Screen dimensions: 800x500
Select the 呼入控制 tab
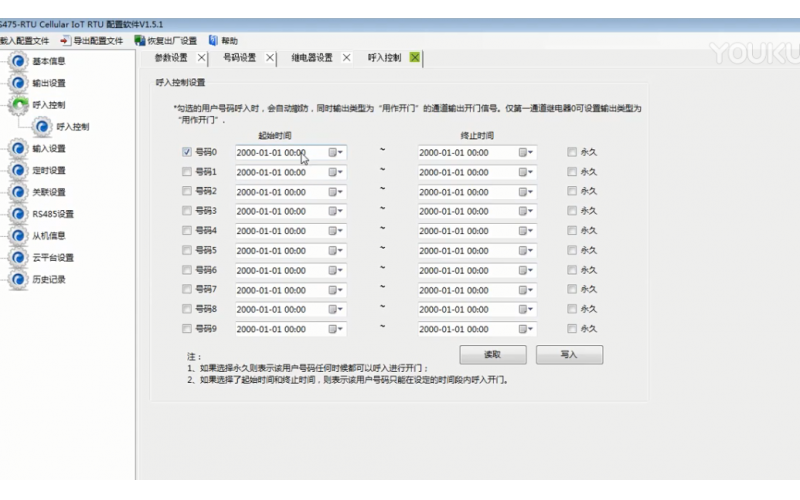(x=384, y=58)
